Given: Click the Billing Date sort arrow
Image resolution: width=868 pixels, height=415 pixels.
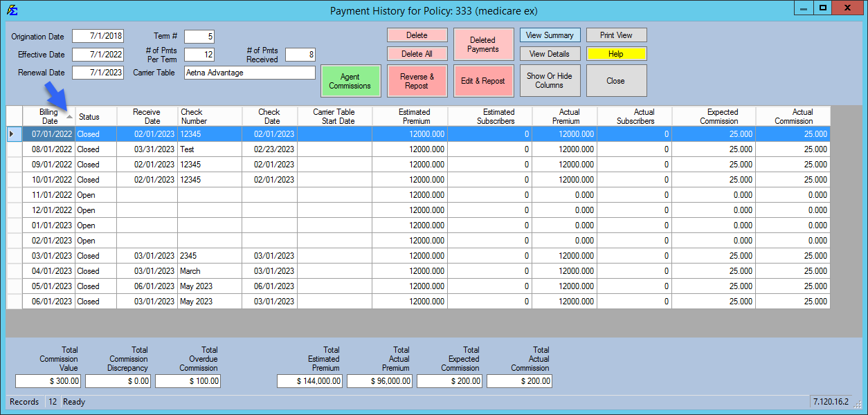Looking at the screenshot, I should (x=69, y=117).
